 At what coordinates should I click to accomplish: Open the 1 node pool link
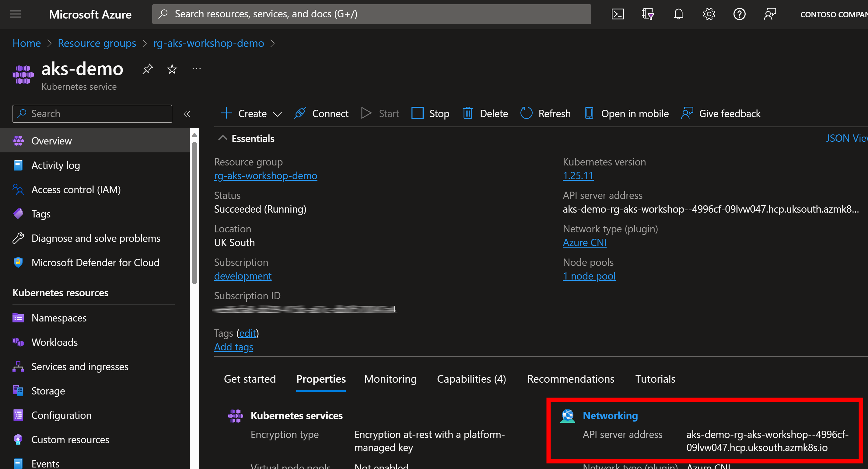[589, 276]
